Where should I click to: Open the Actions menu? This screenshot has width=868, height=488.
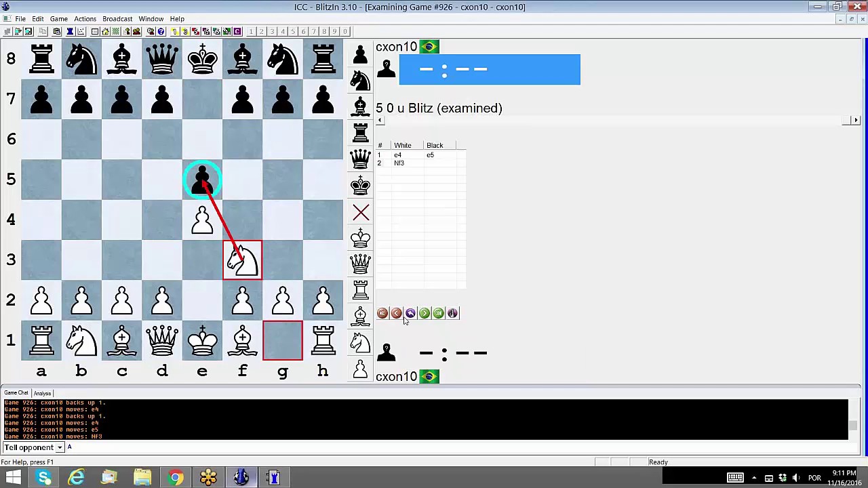tap(85, 19)
